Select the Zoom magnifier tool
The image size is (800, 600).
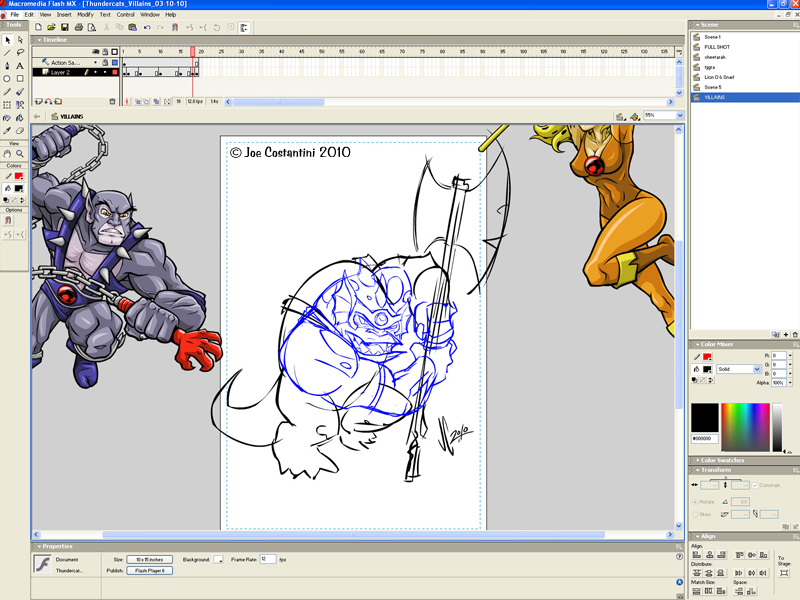pyautogui.click(x=20, y=153)
